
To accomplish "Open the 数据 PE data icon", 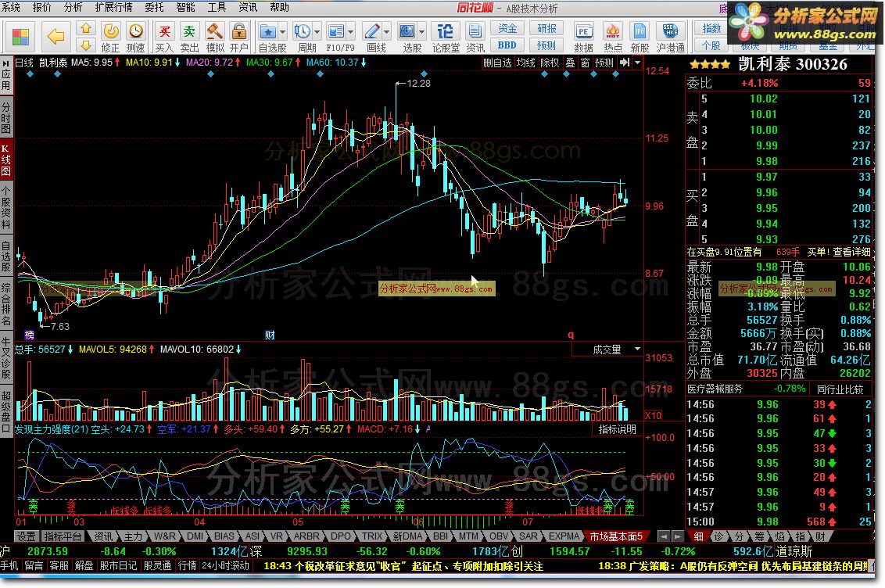I will coord(583,38).
